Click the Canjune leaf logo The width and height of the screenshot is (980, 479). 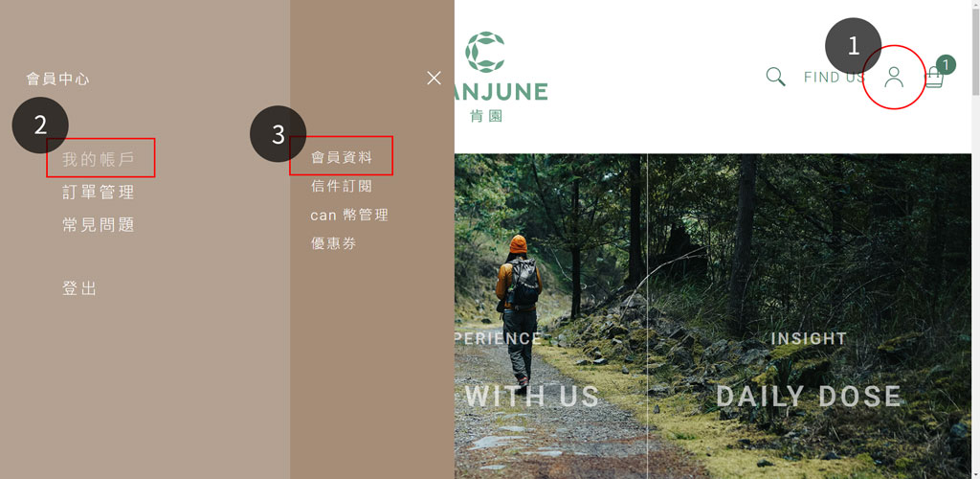tap(485, 52)
